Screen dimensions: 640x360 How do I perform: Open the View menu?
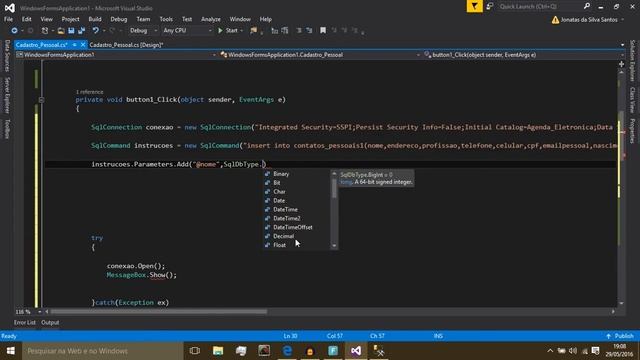(47, 19)
